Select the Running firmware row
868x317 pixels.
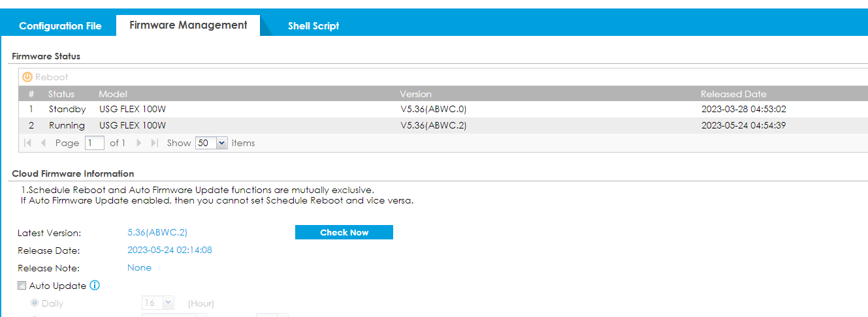tap(261, 125)
